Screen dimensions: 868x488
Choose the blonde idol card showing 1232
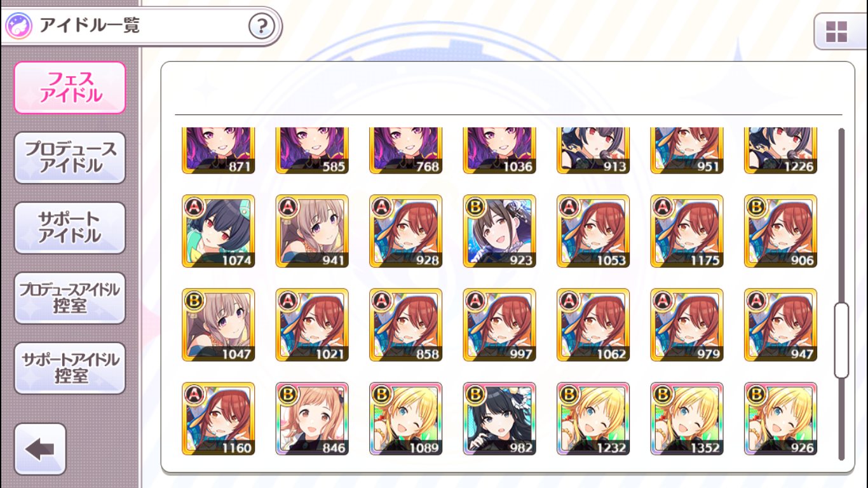593,419
